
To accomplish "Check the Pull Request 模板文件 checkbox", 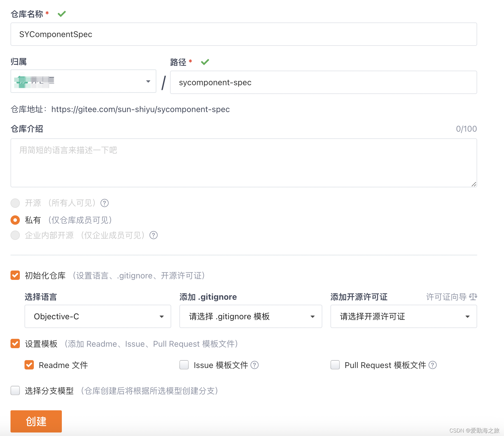I will [335, 365].
